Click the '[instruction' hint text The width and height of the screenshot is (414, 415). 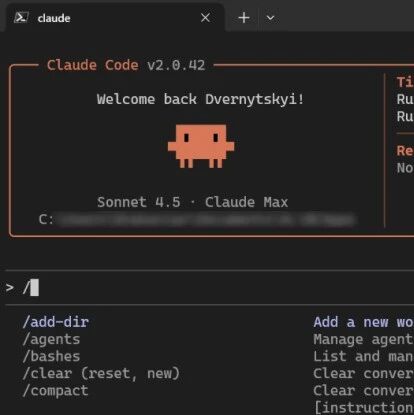pos(364,408)
